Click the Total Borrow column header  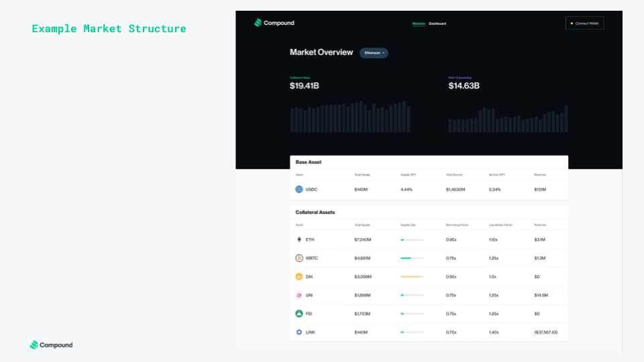tap(454, 175)
